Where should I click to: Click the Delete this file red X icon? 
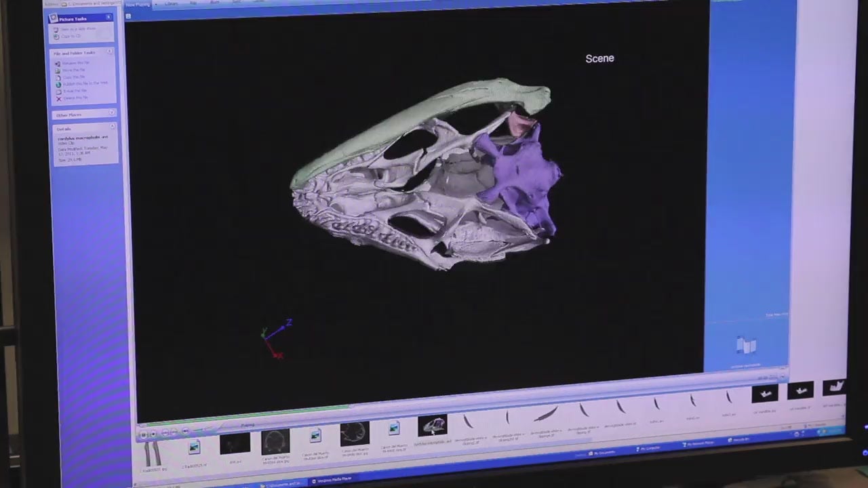[58, 98]
